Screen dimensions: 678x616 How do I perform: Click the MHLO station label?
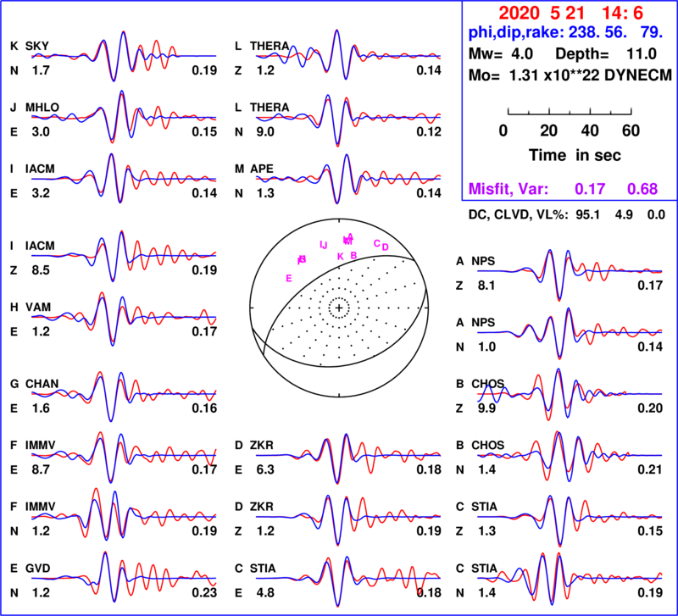pyautogui.click(x=42, y=108)
